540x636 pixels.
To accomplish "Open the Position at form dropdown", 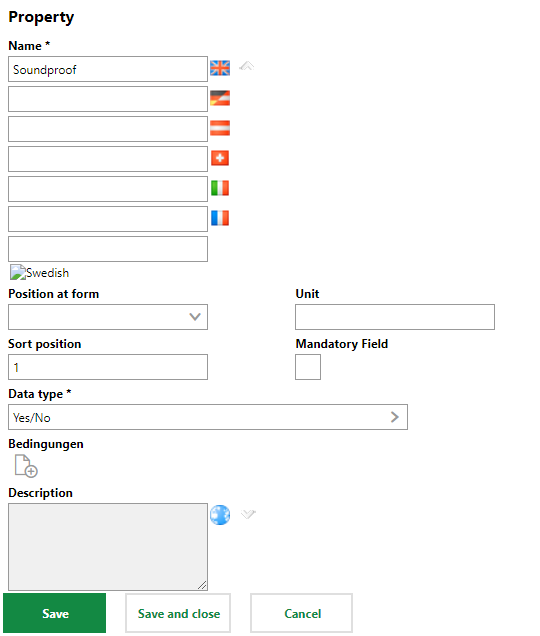I will point(108,317).
